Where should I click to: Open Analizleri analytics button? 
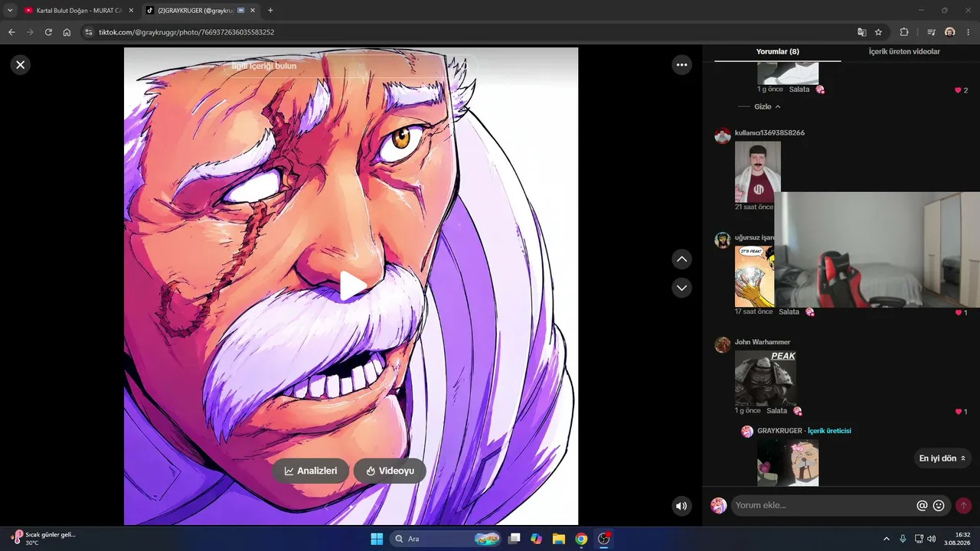point(310,471)
